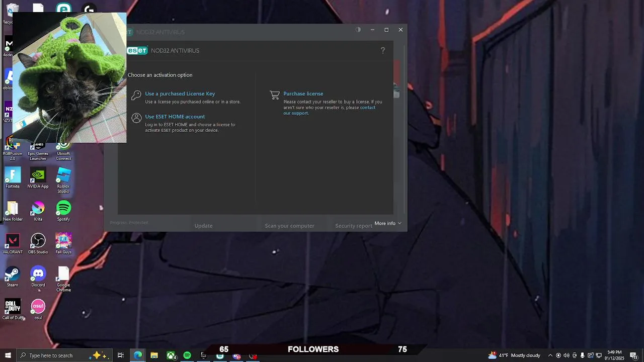Open Fortnite desktop shortcut
This screenshot has width=644, height=362.
pyautogui.click(x=13, y=178)
